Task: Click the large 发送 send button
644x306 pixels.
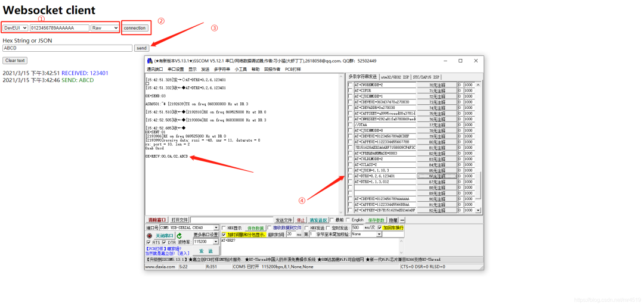Action: (206, 251)
